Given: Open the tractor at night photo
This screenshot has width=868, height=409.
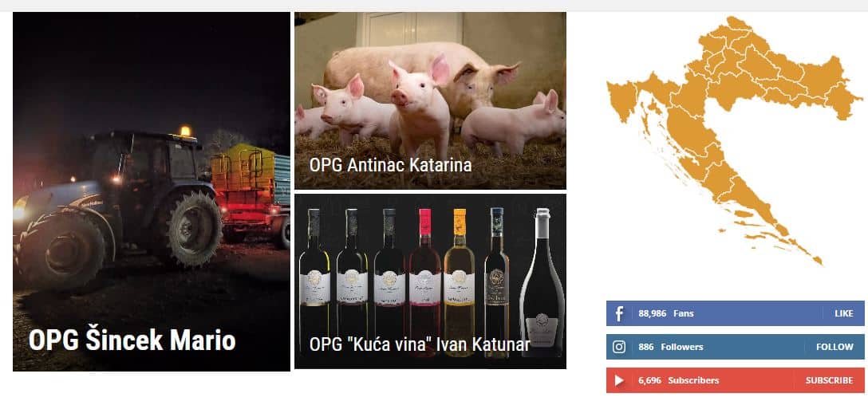Looking at the screenshot, I should 151,191.
